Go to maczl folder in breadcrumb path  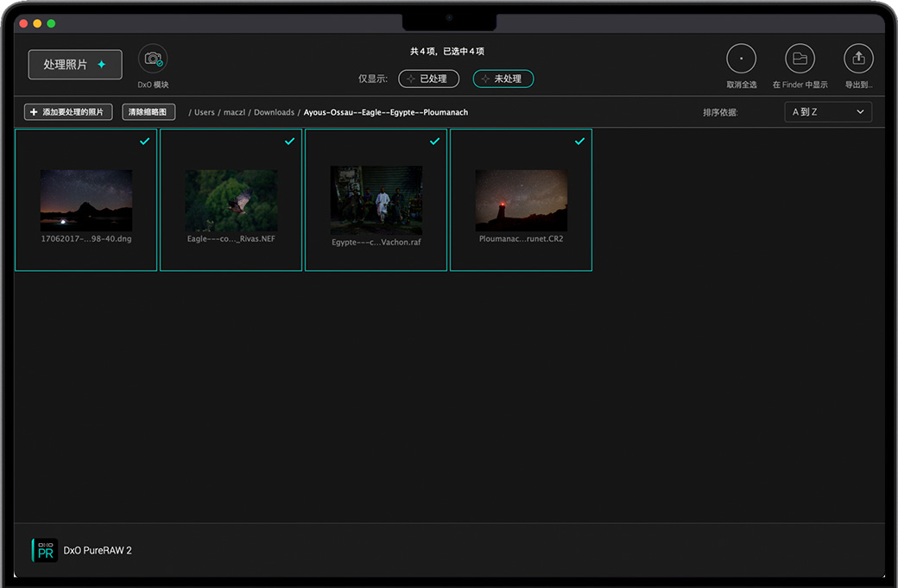234,112
